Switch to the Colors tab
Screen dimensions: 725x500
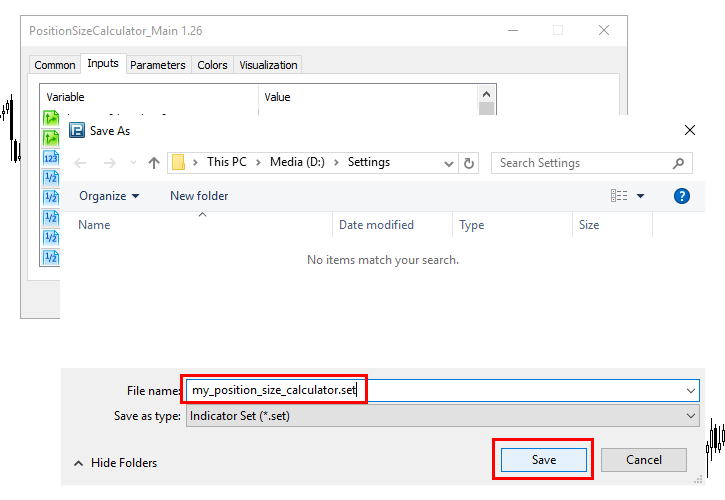pyautogui.click(x=212, y=65)
